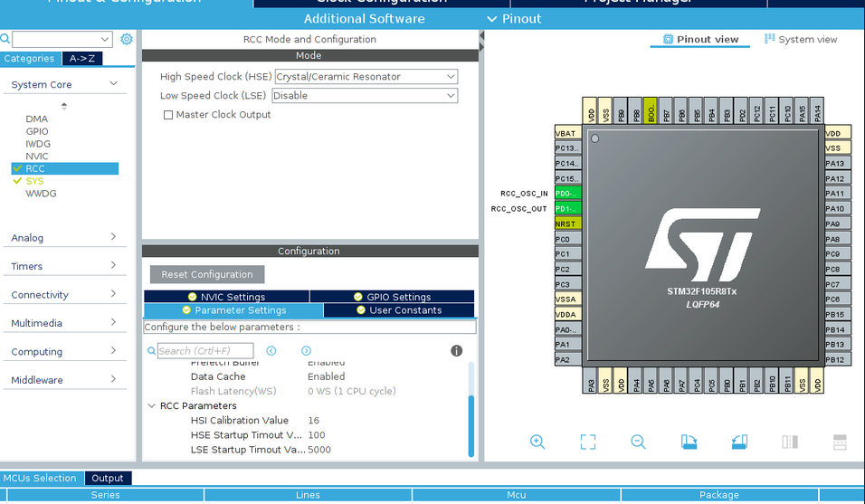Select pin PB12 on the right side
Viewport: 865px width, 504px height.
[x=838, y=359]
